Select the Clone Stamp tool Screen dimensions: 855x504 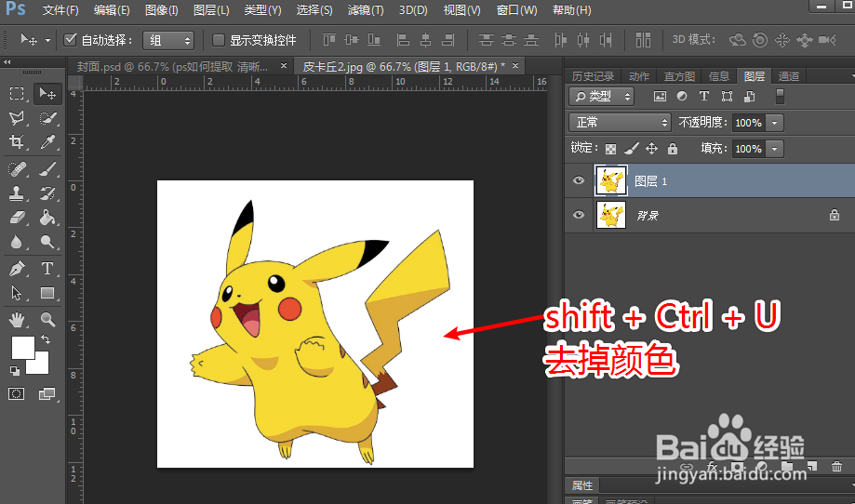point(17,193)
